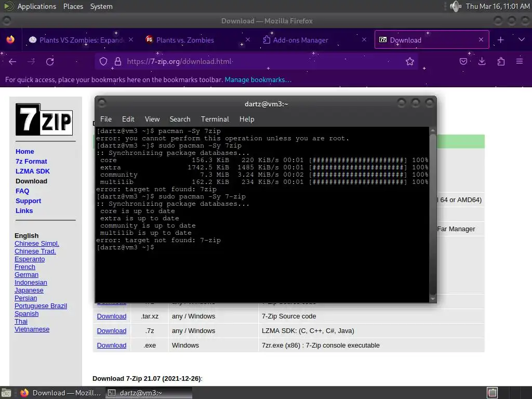This screenshot has height=399, width=532.
Task: Open the terminal Edit menu
Action: point(128,119)
